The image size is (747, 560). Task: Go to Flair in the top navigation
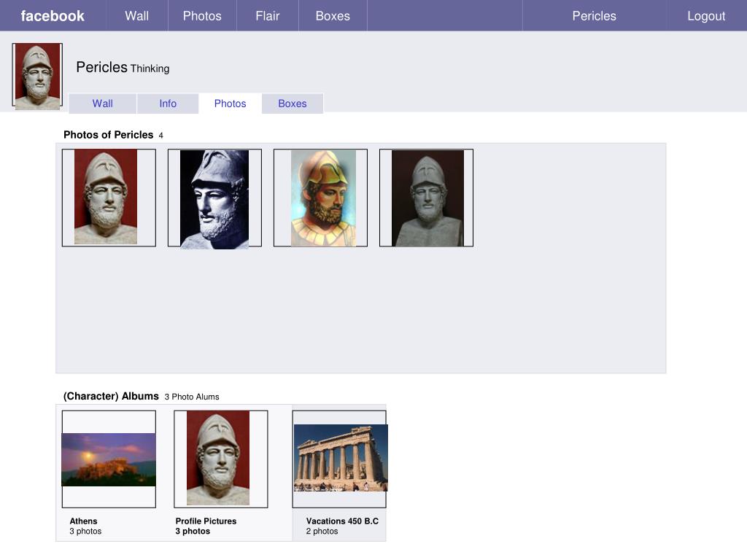(x=267, y=16)
